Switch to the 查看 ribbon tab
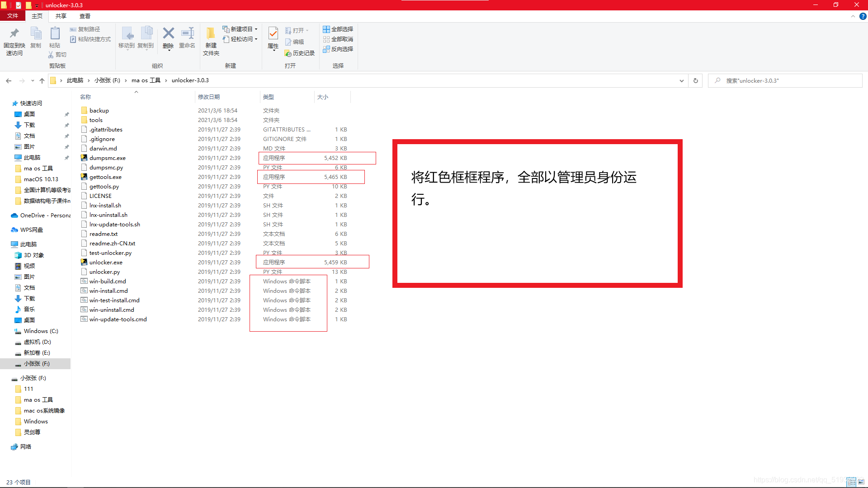This screenshot has width=868, height=488. [85, 16]
